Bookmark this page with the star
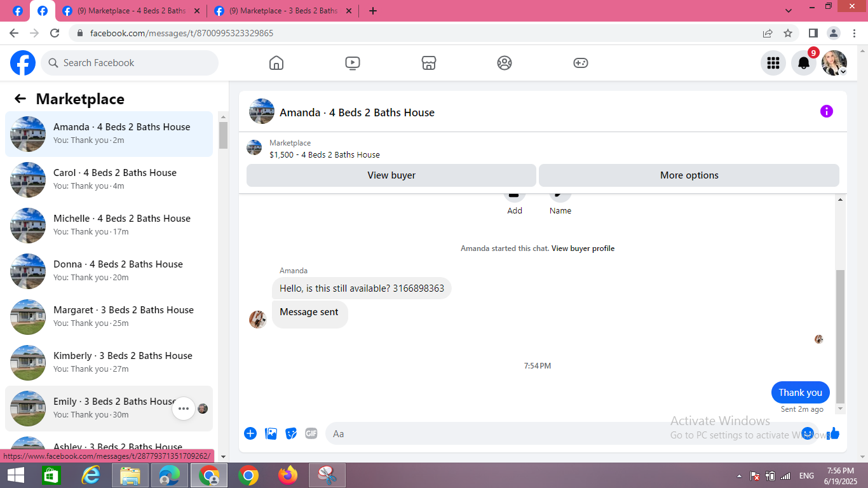This screenshot has height=488, width=868. (788, 33)
